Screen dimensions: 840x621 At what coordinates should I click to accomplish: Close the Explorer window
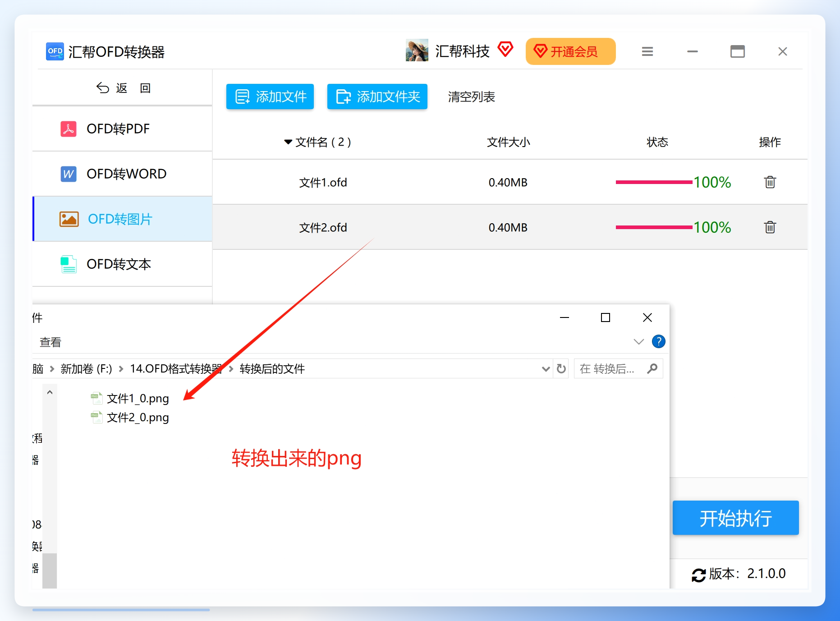(647, 317)
